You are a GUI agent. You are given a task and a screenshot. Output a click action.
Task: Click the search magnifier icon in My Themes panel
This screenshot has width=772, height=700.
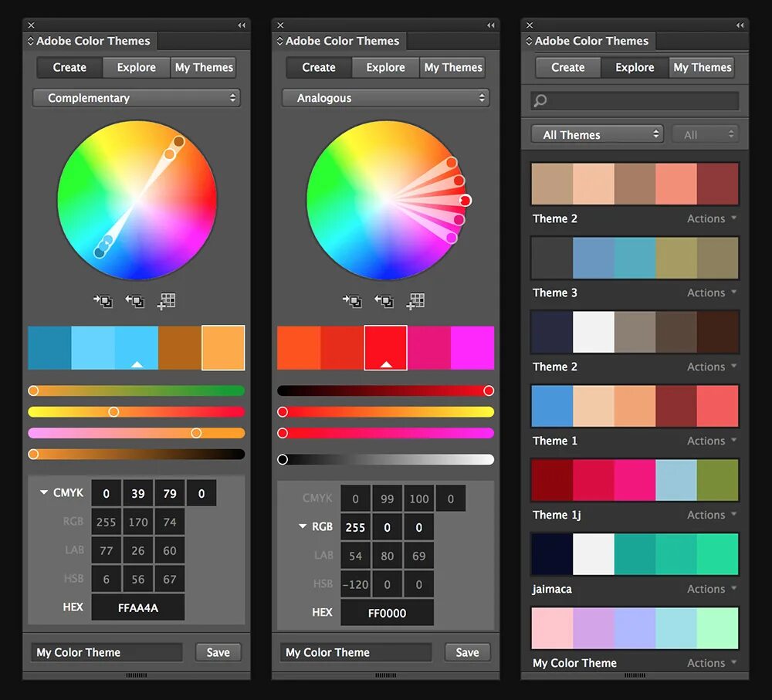(540, 101)
